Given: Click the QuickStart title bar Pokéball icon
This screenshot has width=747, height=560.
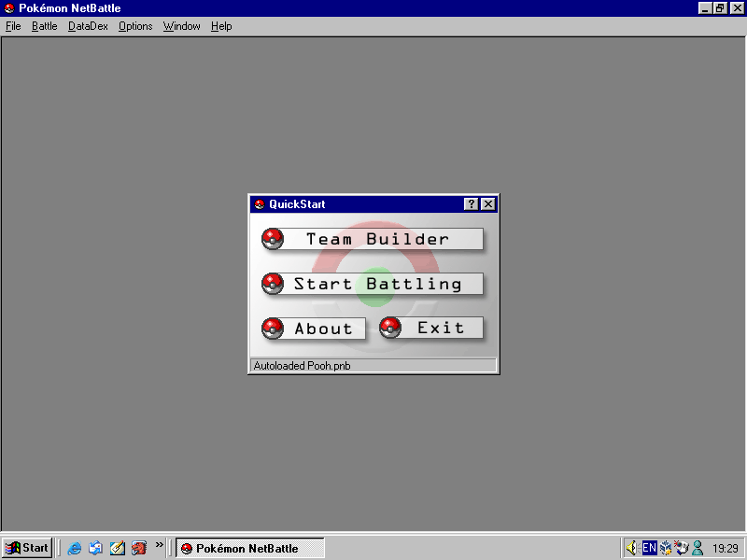Looking at the screenshot, I should point(260,204).
